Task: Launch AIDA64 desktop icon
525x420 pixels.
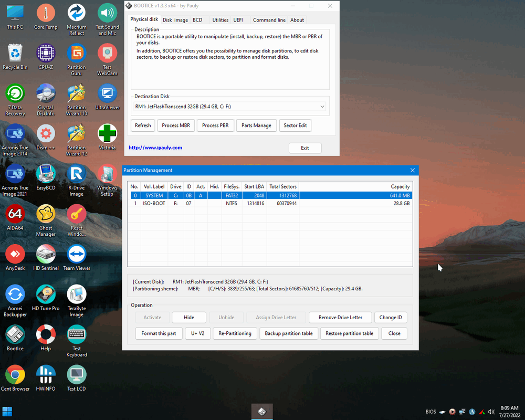Action: pyautogui.click(x=15, y=218)
